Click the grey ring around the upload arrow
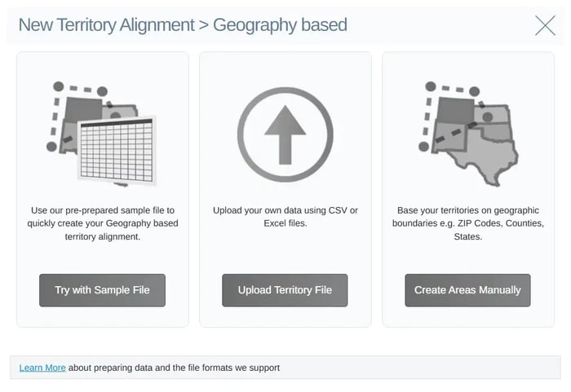571x392 pixels. pyautogui.click(x=244, y=134)
